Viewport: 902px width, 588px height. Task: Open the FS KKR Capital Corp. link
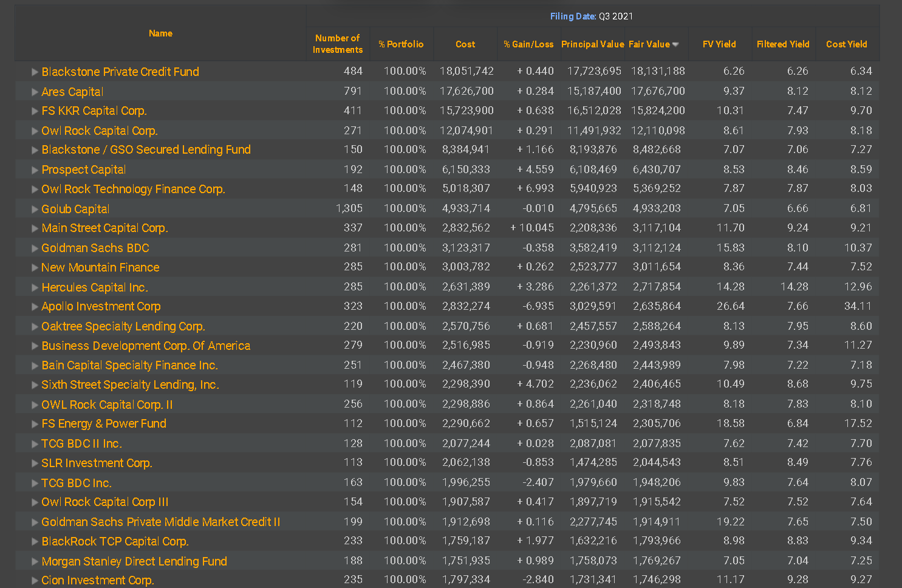[x=94, y=111]
